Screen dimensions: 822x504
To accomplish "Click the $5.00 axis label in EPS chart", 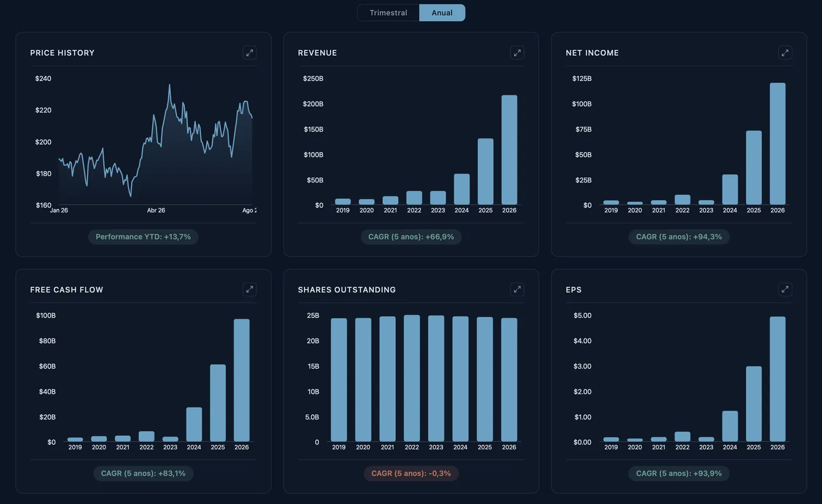I will pos(582,316).
